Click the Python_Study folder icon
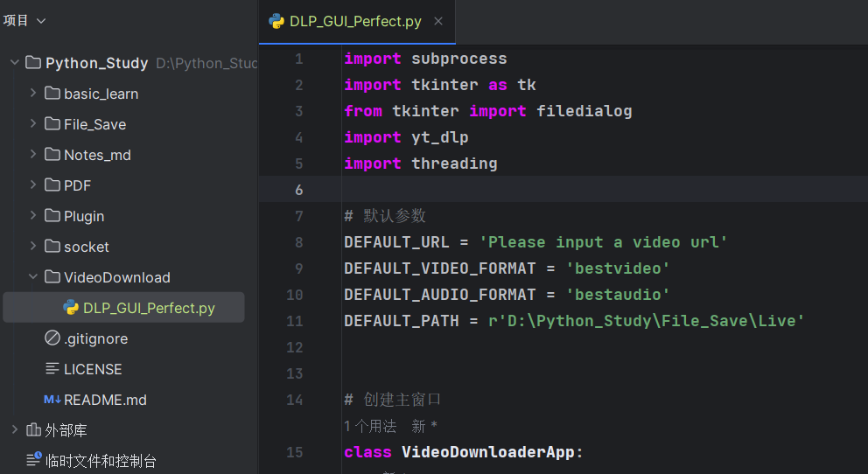868x474 pixels. click(x=33, y=62)
